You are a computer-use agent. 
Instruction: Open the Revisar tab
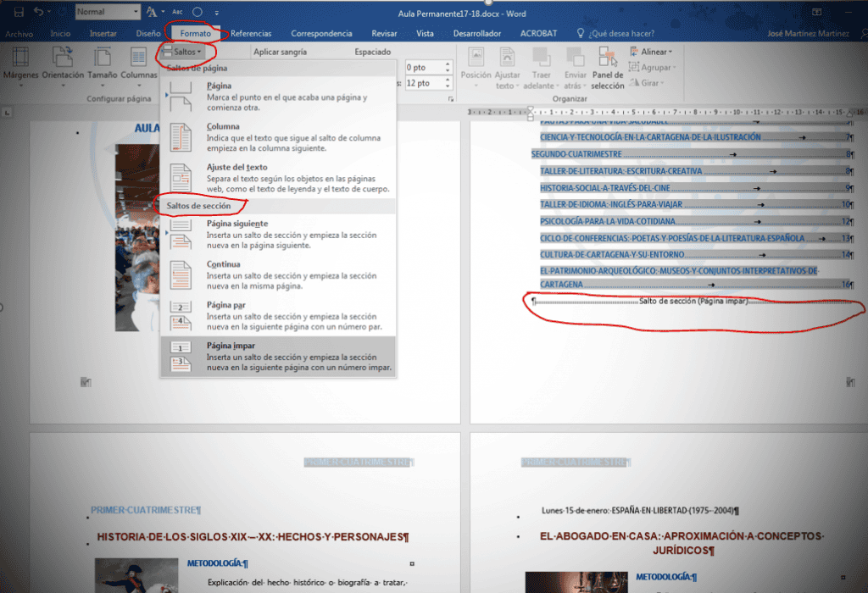pyautogui.click(x=384, y=34)
